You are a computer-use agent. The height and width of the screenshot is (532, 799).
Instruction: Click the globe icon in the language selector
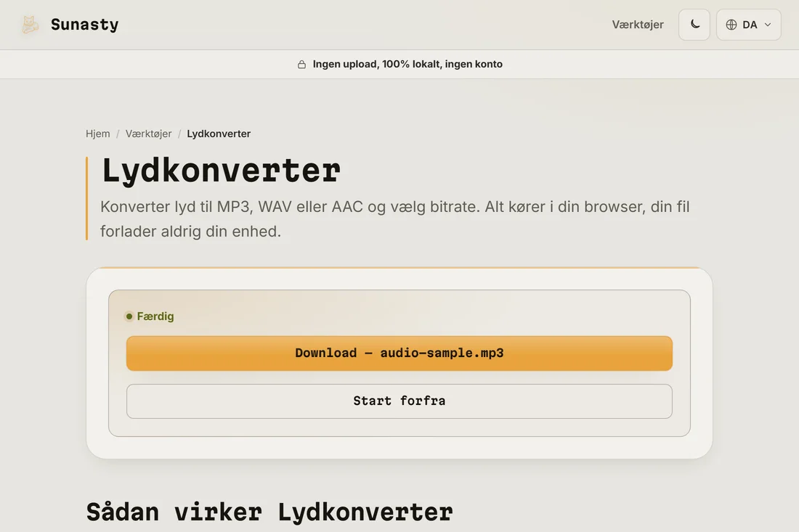[731, 25]
